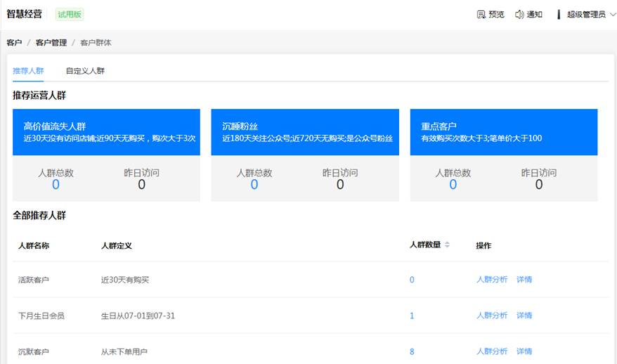Viewport: 617px width, 364px height.
Task: Click the count 0 for 活跃客户
Action: (412, 280)
